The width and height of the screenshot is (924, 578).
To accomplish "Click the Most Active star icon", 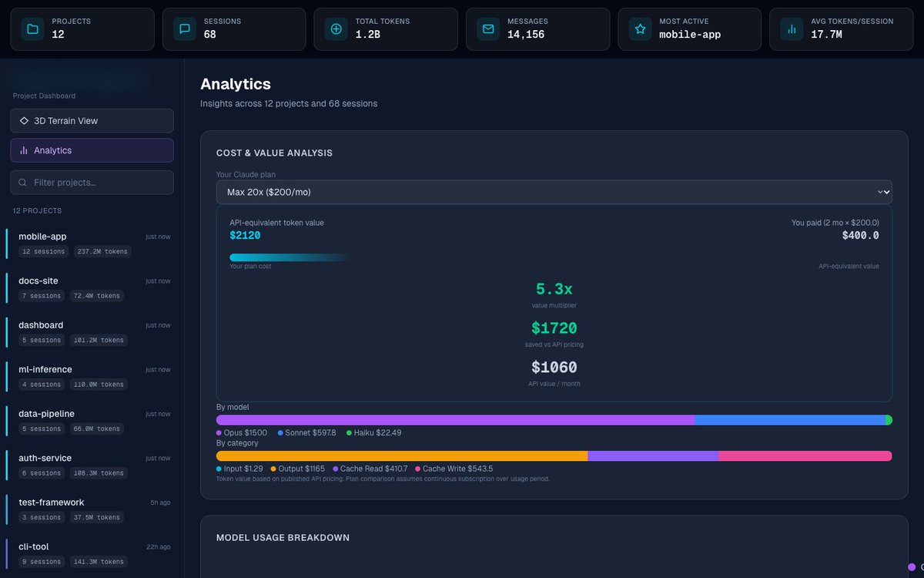I will click(x=640, y=29).
